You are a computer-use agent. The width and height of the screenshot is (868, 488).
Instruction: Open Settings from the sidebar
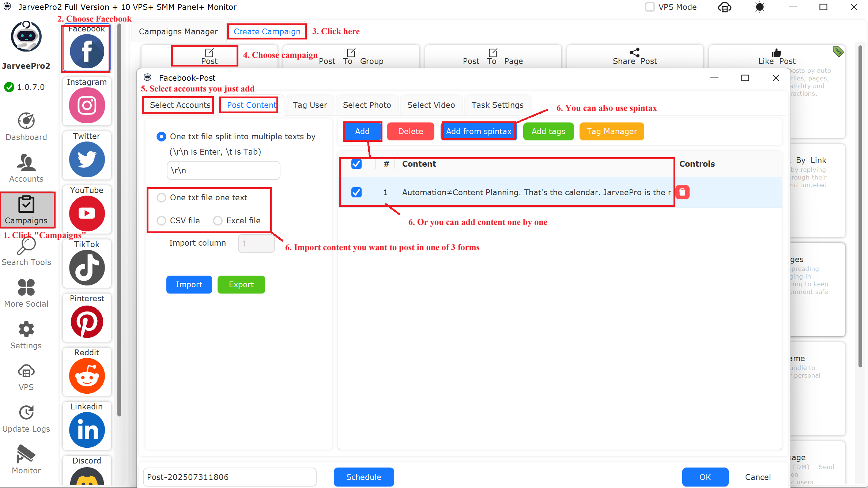(26, 335)
